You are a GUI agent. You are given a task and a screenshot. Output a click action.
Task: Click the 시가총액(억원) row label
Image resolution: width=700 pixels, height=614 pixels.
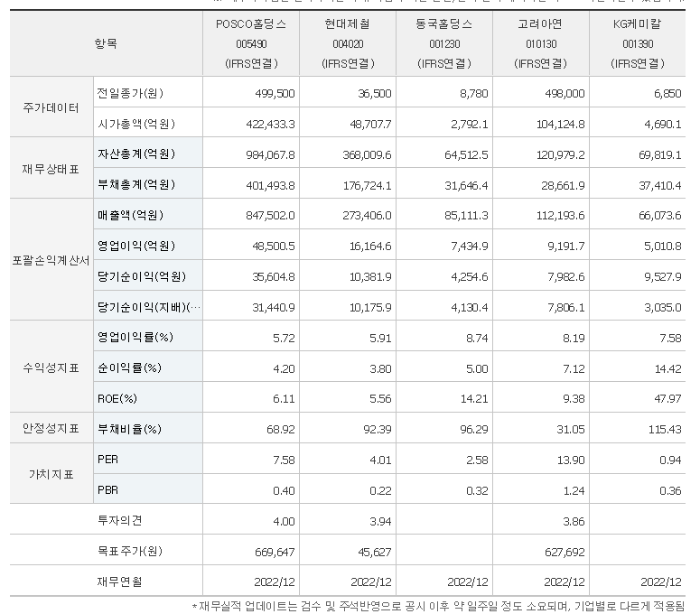pyautogui.click(x=136, y=124)
